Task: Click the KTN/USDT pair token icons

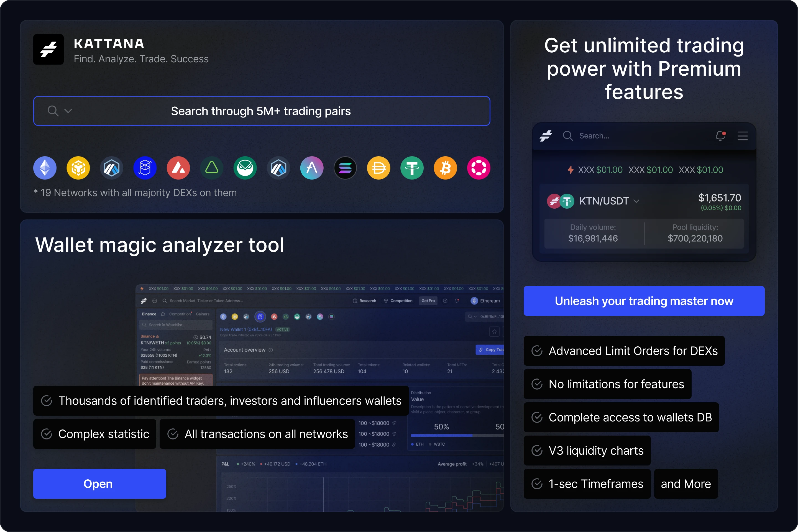Action: (x=561, y=201)
